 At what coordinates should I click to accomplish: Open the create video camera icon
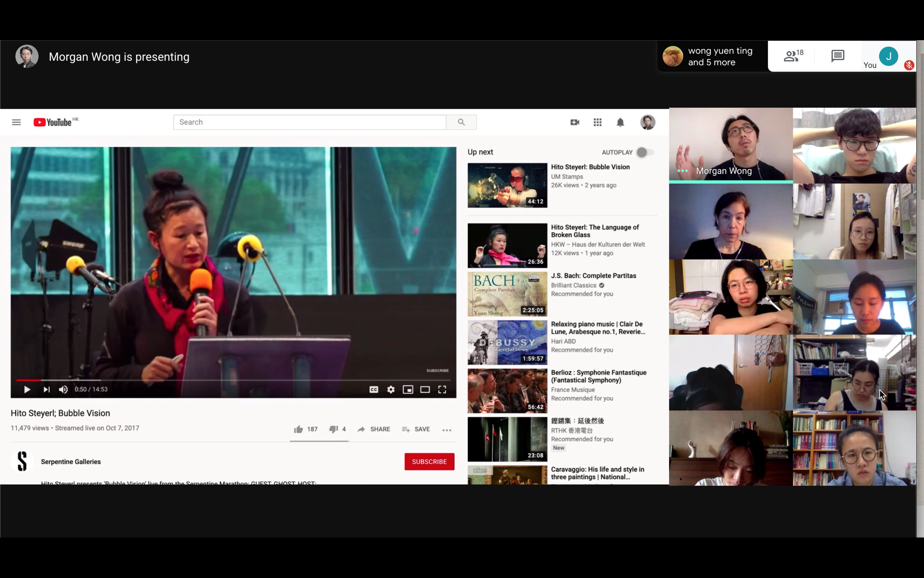click(x=575, y=122)
